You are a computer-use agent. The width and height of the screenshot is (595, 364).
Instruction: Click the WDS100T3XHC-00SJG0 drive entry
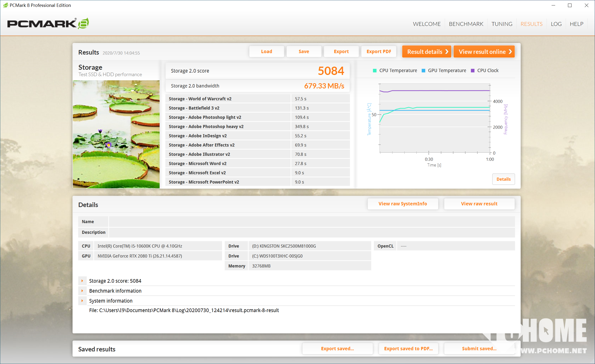[277, 256]
